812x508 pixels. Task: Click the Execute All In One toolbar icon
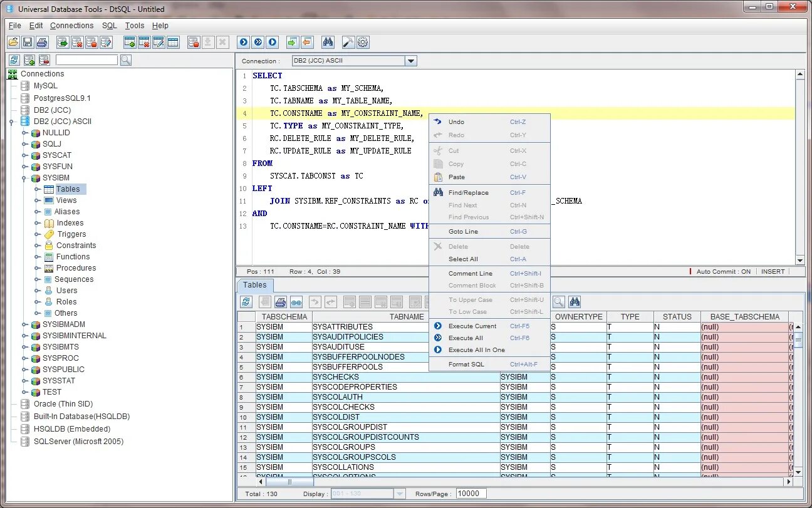click(x=272, y=42)
